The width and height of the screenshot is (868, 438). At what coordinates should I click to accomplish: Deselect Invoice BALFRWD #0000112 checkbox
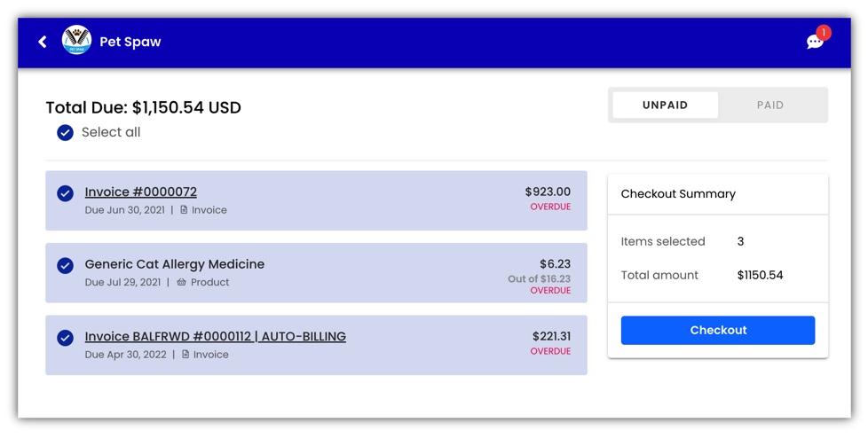(x=66, y=338)
